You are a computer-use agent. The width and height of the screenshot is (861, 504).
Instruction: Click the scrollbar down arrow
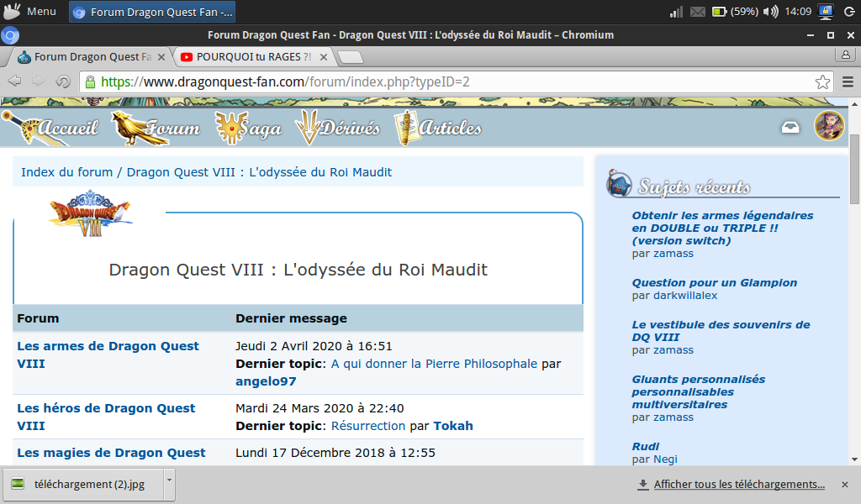854,459
